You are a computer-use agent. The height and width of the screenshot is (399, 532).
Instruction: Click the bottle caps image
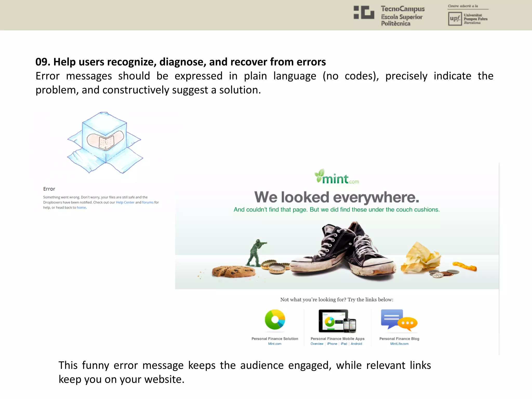click(275, 267)
